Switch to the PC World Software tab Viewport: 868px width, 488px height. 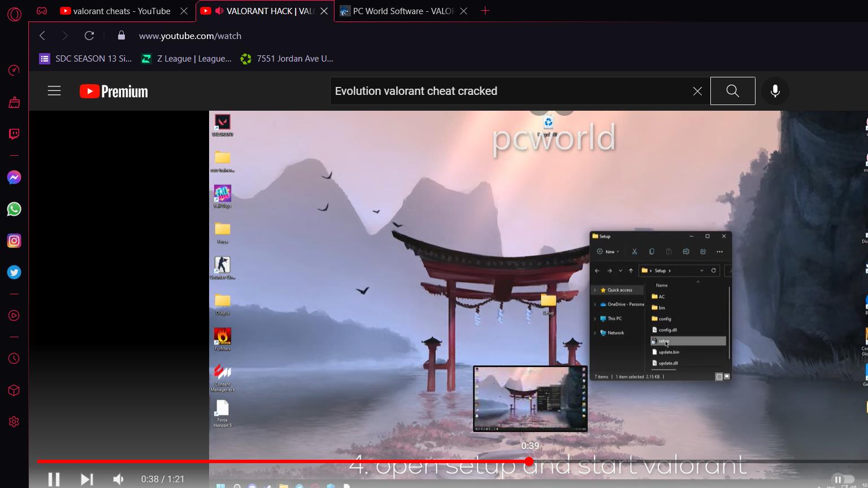[x=402, y=11]
